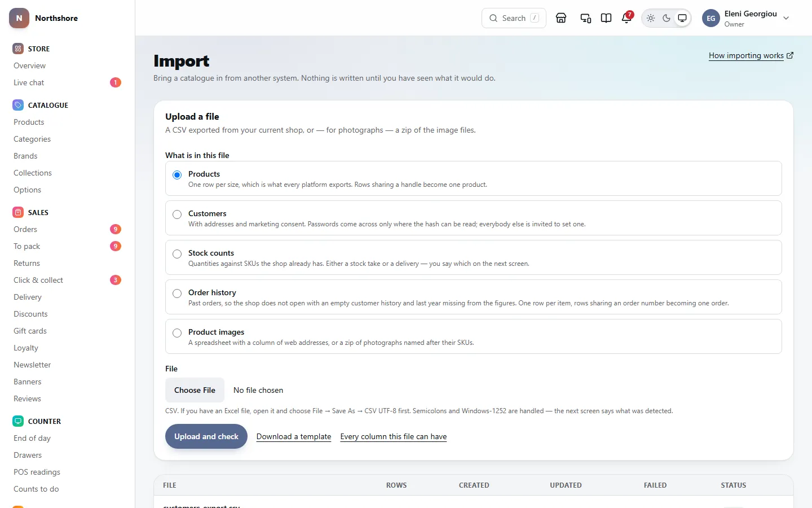The height and width of the screenshot is (508, 812).
Task: Click the ROWS column header
Action: tap(396, 485)
